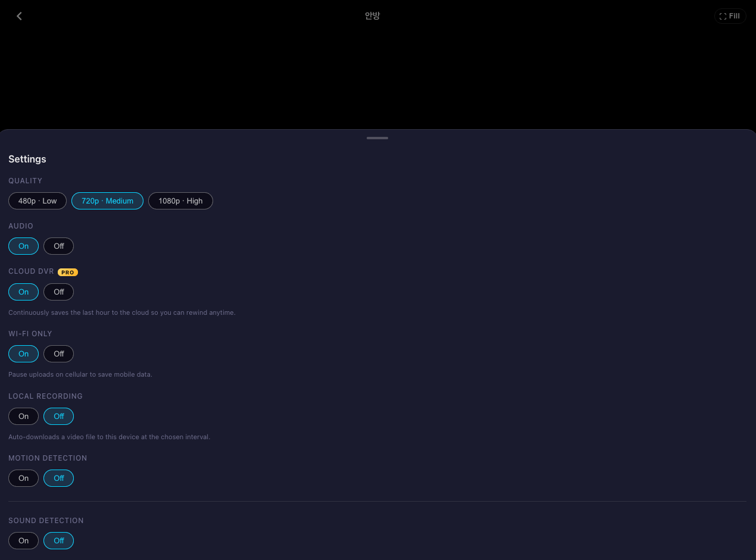
Task: Enable Local Recording
Action: pyautogui.click(x=23, y=417)
